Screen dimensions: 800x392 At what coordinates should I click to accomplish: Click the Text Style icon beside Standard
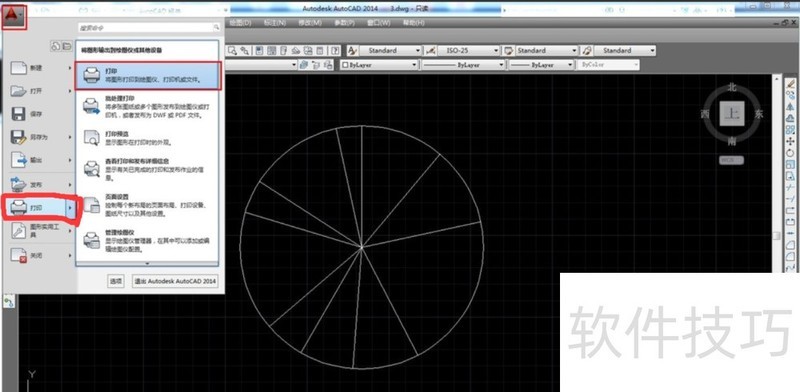point(352,51)
